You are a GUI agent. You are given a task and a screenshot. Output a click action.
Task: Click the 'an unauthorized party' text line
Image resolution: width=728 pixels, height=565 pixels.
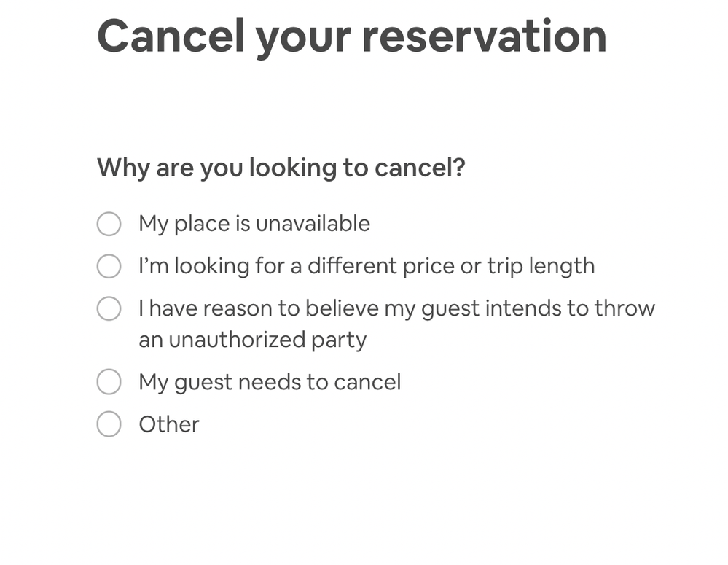252,340
